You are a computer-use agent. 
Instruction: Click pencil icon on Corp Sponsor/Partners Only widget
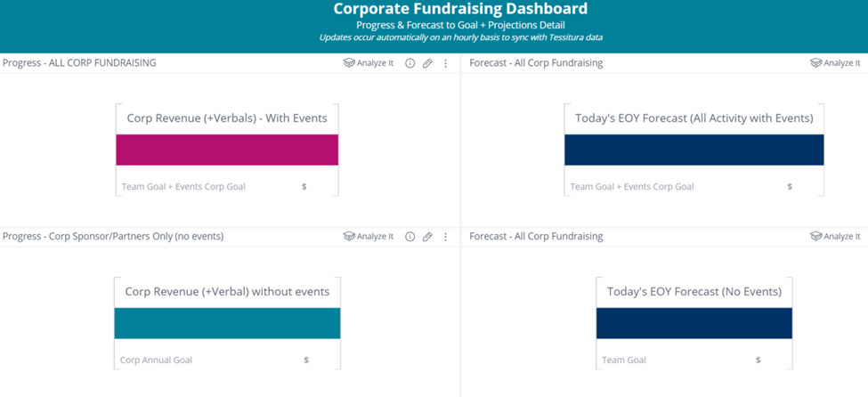[427, 237]
